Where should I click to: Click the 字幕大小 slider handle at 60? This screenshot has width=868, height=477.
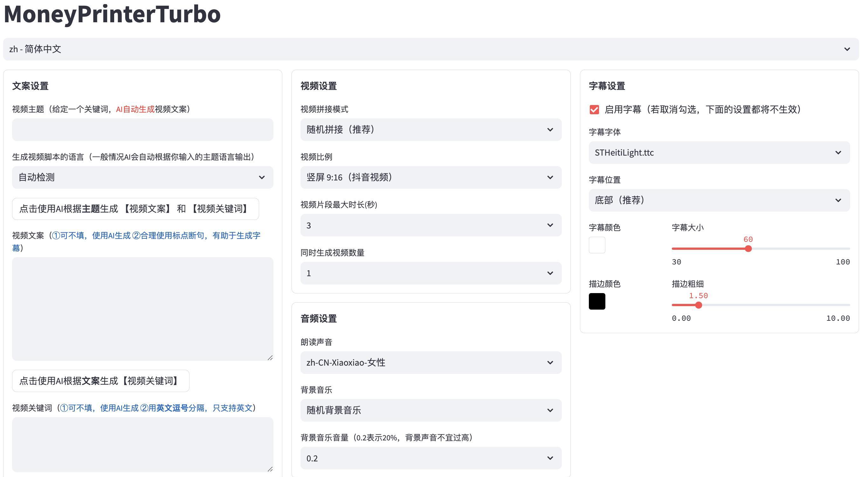(748, 249)
